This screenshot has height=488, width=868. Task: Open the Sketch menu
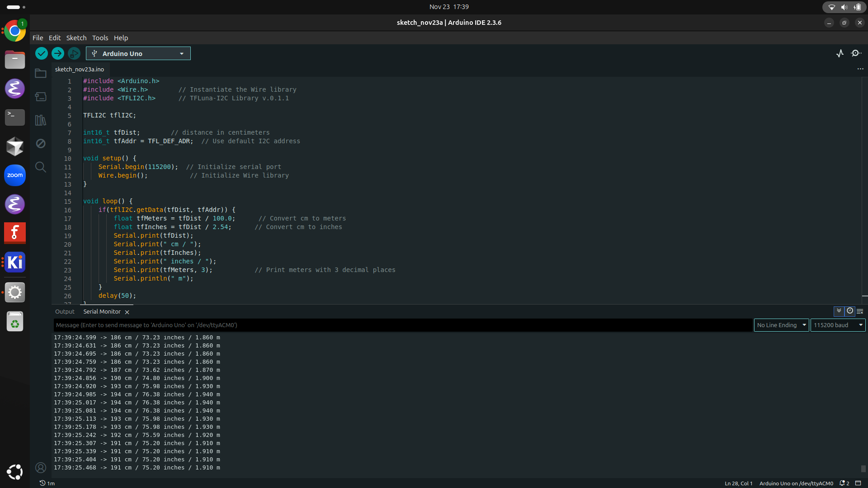click(76, 38)
